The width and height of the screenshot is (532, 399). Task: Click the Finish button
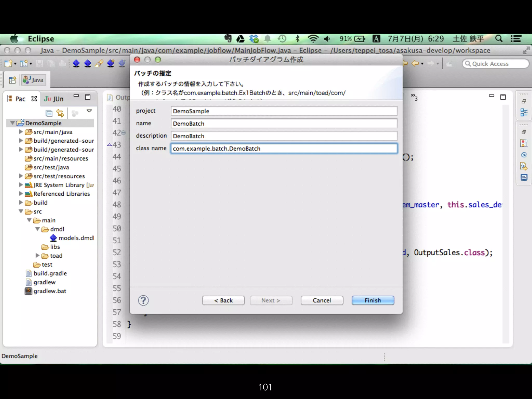[x=373, y=300]
